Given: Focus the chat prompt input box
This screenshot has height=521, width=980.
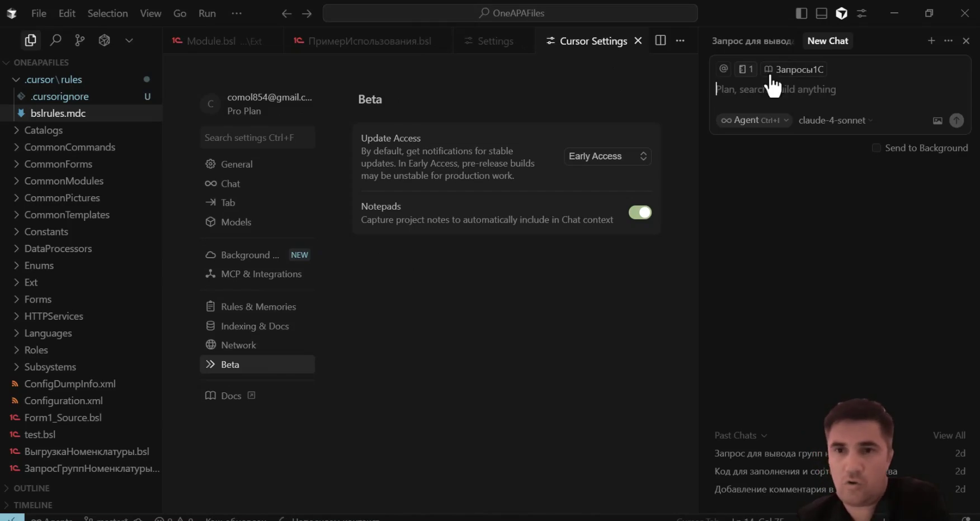Looking at the screenshot, I should 839,89.
